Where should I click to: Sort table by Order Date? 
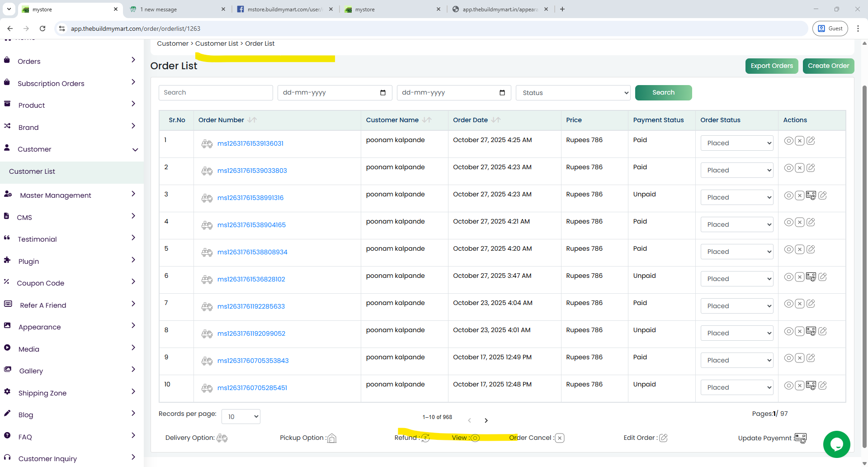(496, 120)
